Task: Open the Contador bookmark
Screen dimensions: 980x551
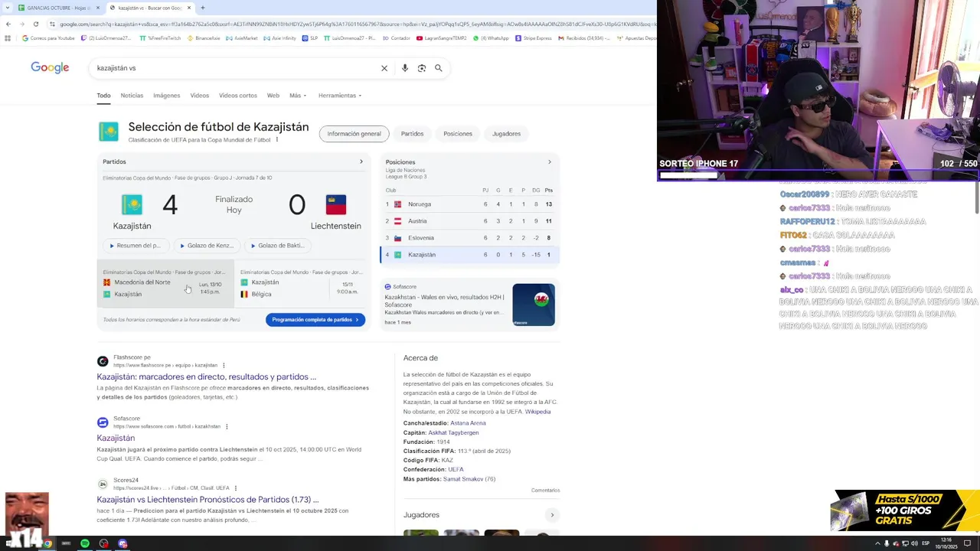Action: (396, 37)
